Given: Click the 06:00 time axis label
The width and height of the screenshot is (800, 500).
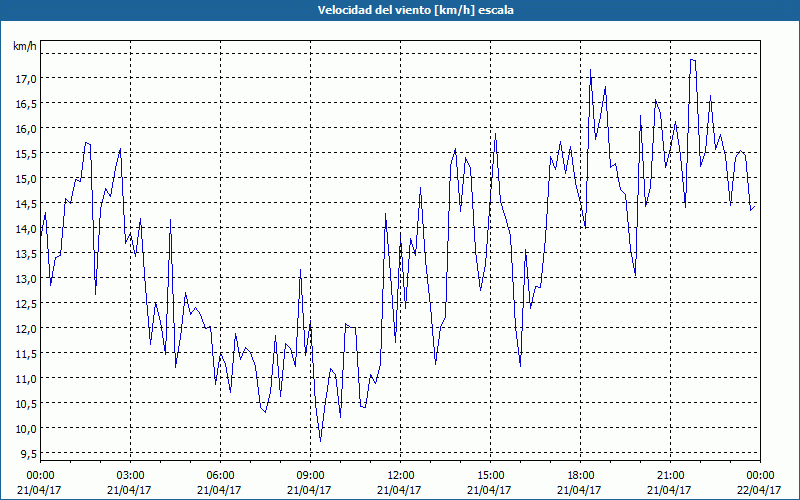Looking at the screenshot, I should (220, 475).
